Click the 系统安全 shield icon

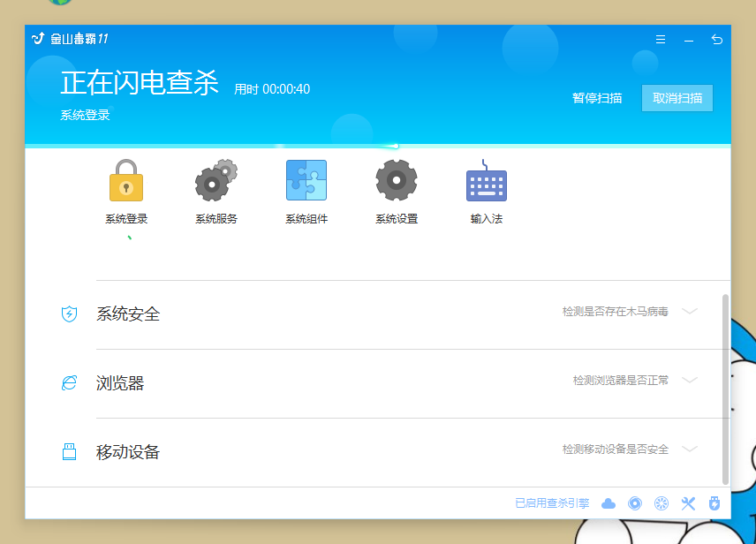70,314
